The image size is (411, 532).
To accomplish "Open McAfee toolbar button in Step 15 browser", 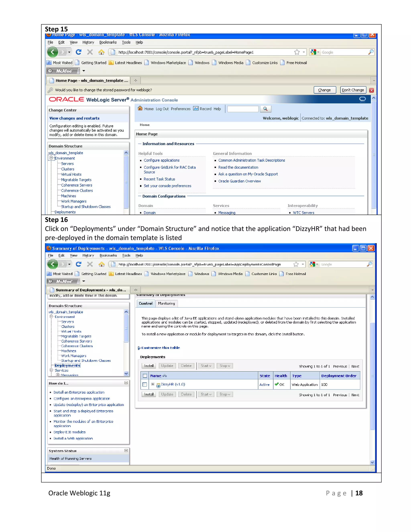I will point(63,71).
